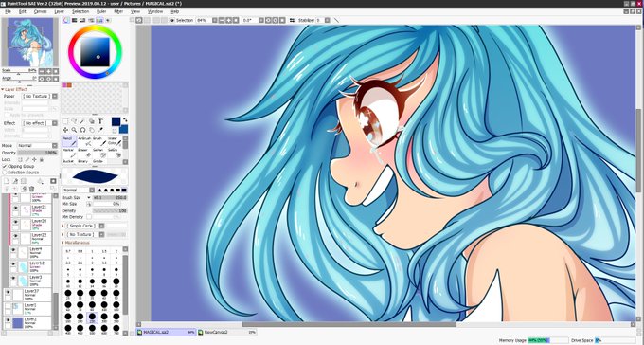Adjust the brush Density slider
This screenshot has height=345, width=644.
click(110, 210)
